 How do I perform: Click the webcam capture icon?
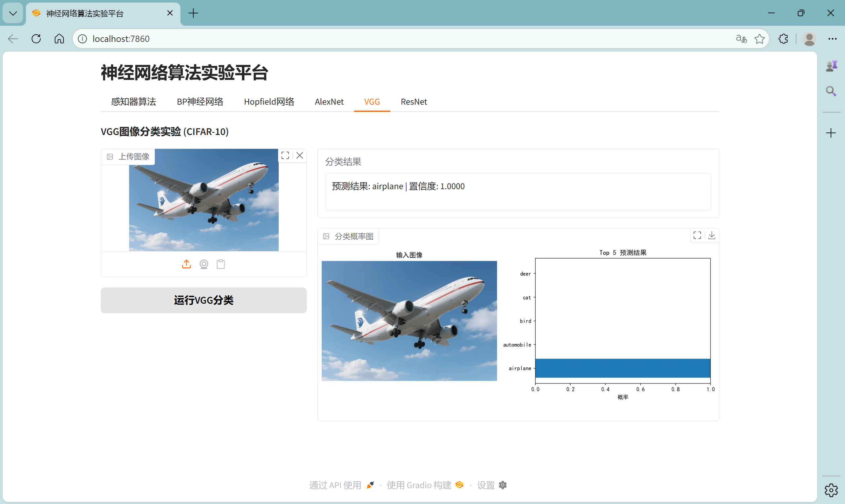point(203,264)
